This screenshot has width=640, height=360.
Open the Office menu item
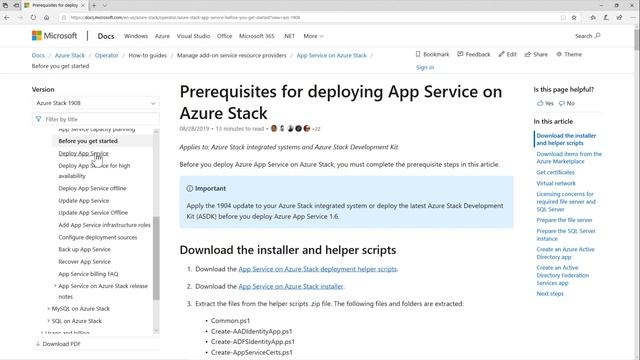(x=224, y=36)
